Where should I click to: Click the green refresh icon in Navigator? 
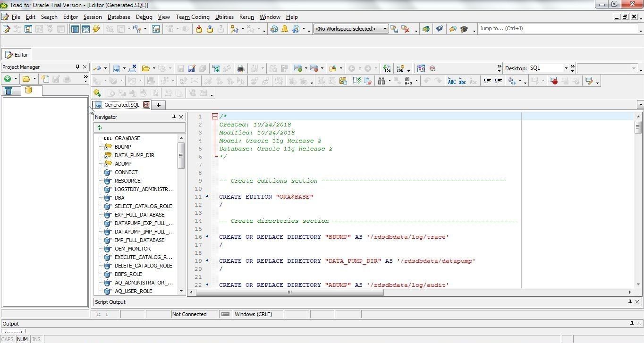(x=99, y=127)
